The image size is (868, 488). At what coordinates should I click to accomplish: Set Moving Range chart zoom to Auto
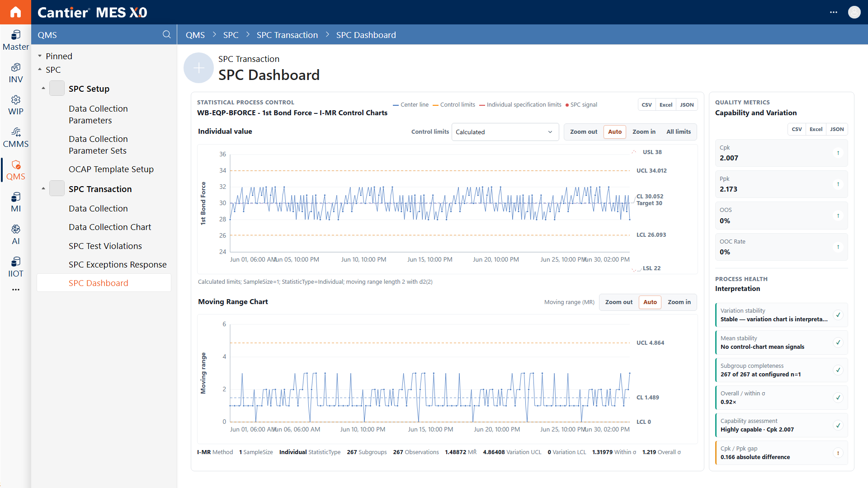650,302
